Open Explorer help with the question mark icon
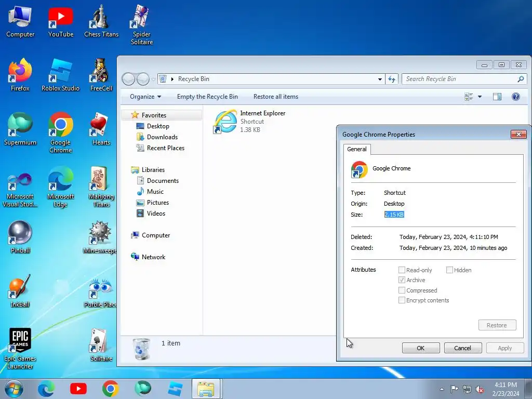This screenshot has width=532, height=399. click(516, 97)
